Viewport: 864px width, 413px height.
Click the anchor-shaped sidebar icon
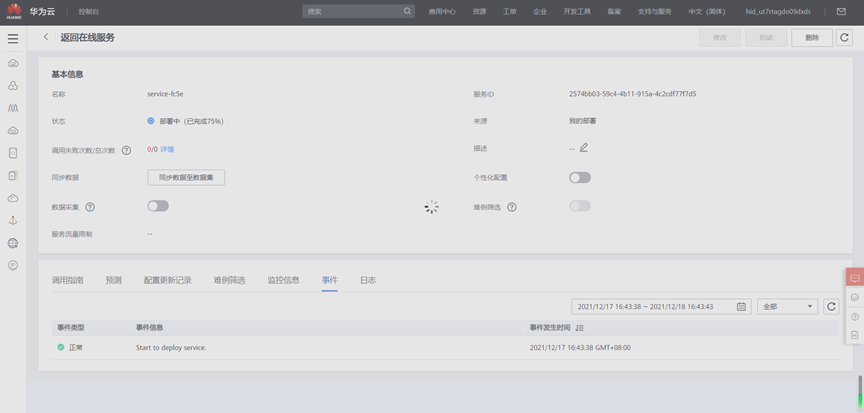coord(13,220)
